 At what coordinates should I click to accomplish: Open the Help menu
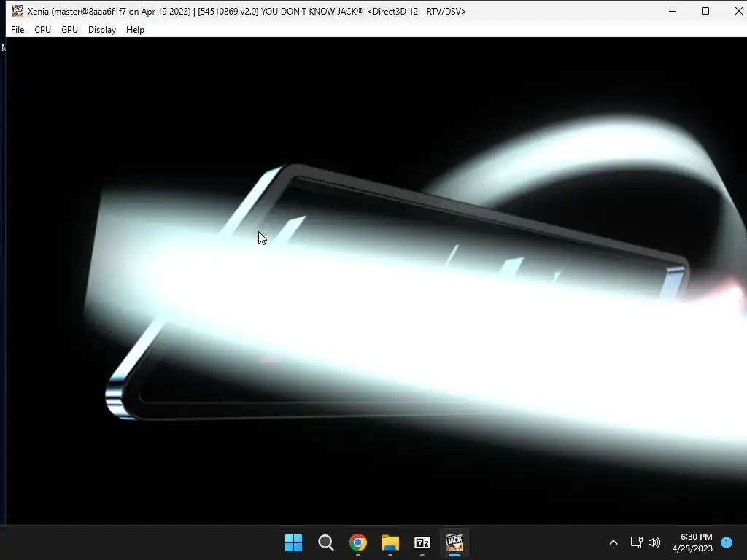pyautogui.click(x=135, y=29)
